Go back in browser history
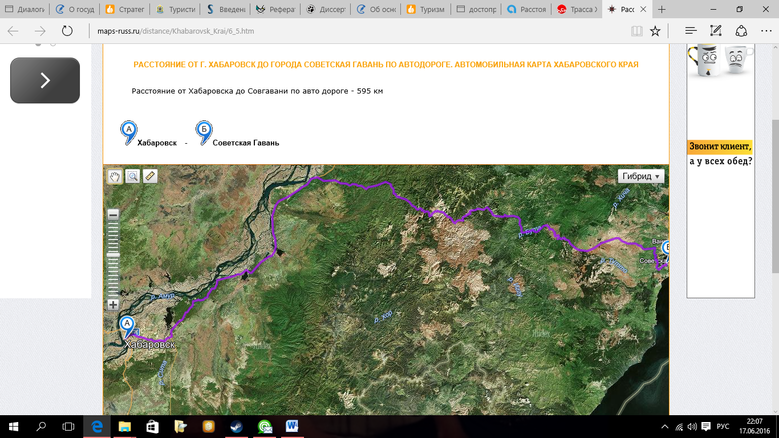 pos(13,31)
